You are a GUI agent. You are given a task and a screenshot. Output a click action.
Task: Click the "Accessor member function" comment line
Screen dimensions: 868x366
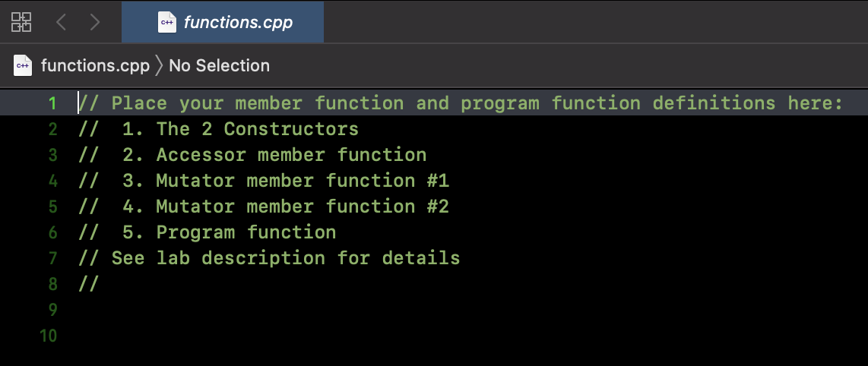[x=291, y=155]
